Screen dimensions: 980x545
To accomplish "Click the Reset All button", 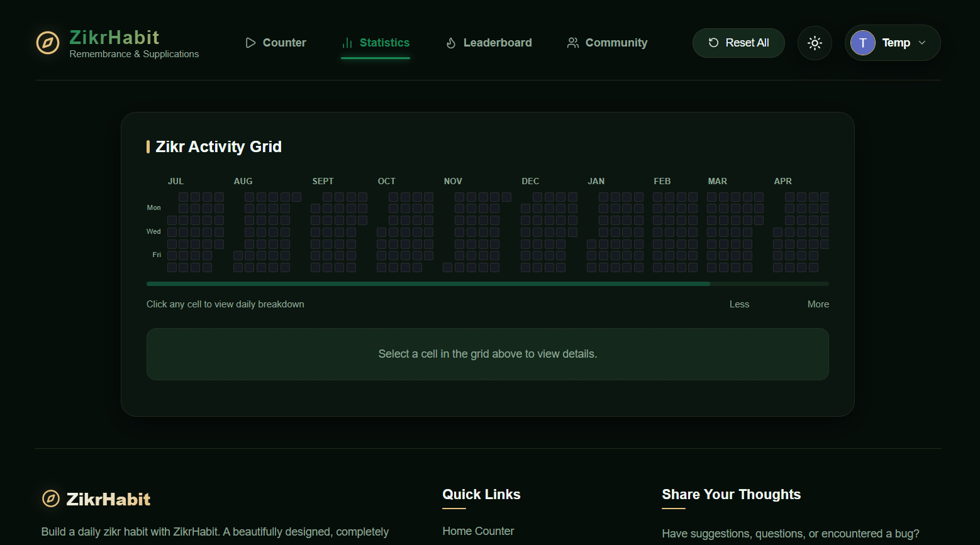I will (738, 43).
